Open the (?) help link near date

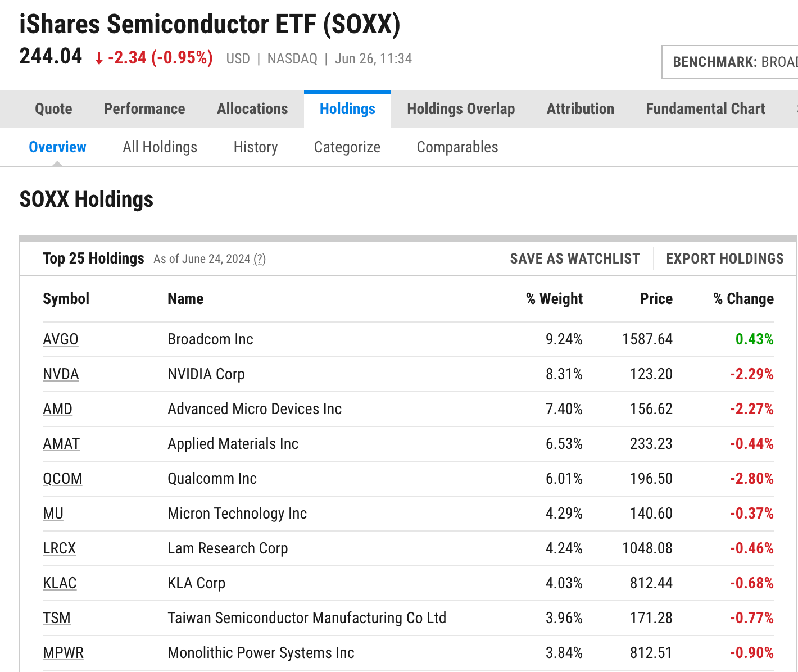(x=260, y=259)
